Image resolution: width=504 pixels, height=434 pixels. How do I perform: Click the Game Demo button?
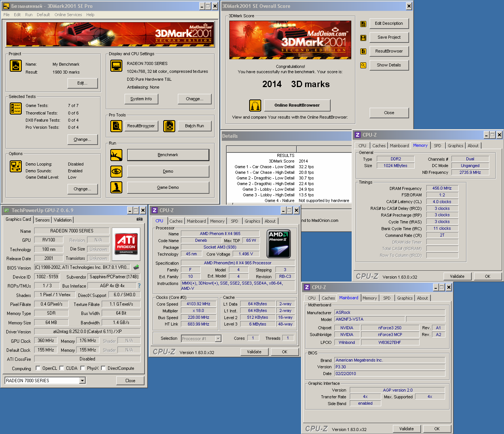(x=168, y=188)
